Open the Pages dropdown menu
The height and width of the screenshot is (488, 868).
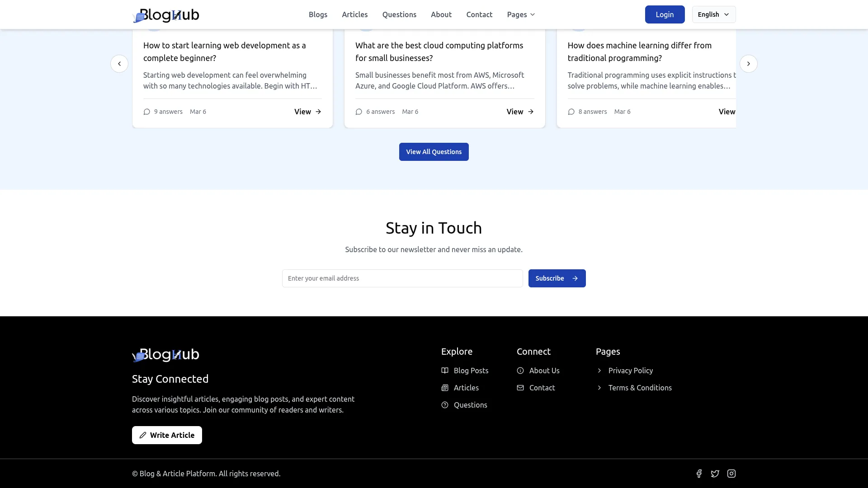click(x=520, y=14)
